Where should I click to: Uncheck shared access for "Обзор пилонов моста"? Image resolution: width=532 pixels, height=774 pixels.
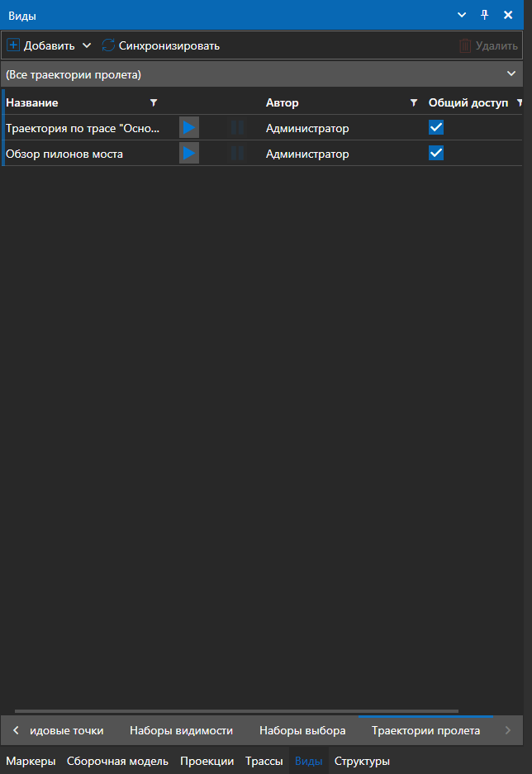coord(436,153)
